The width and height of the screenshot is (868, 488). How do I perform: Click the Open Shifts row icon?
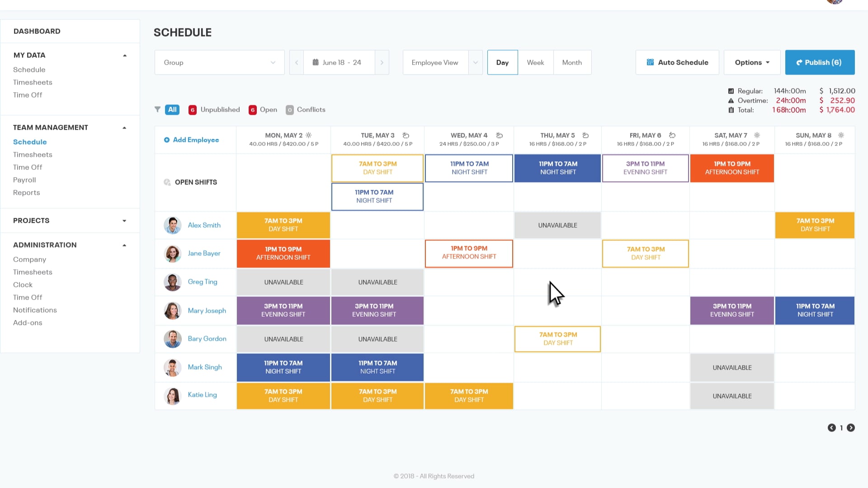pyautogui.click(x=167, y=182)
